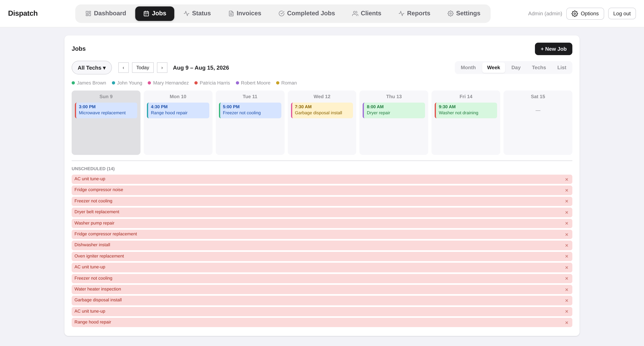The image size is (644, 346).
Task: Click John Young legend entry
Action: tap(127, 83)
